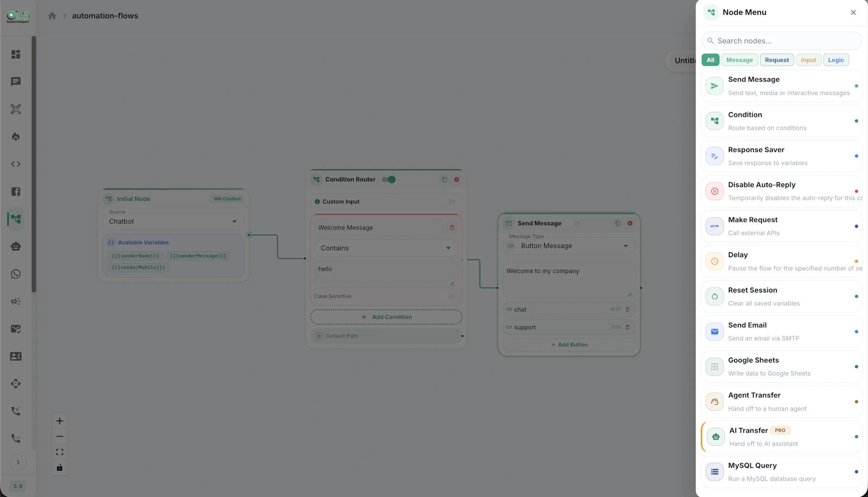Zoom out on the flow canvas
The width and height of the screenshot is (868, 497).
pyautogui.click(x=60, y=436)
